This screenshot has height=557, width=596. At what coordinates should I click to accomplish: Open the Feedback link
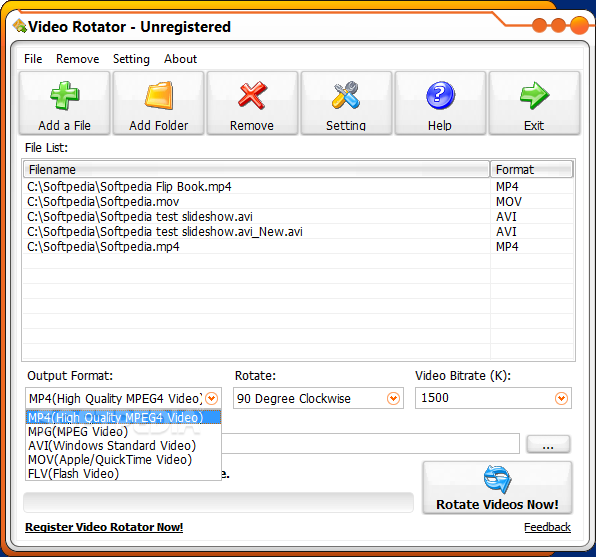coord(547,527)
